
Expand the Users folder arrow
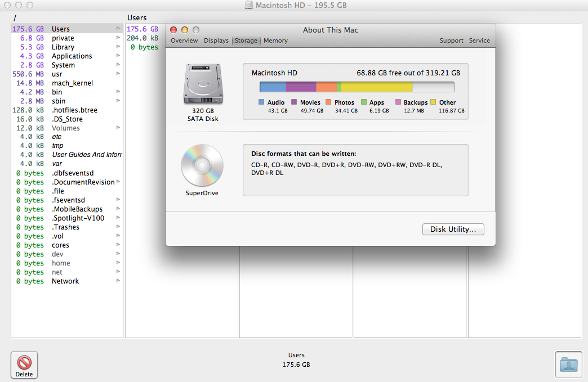point(118,29)
